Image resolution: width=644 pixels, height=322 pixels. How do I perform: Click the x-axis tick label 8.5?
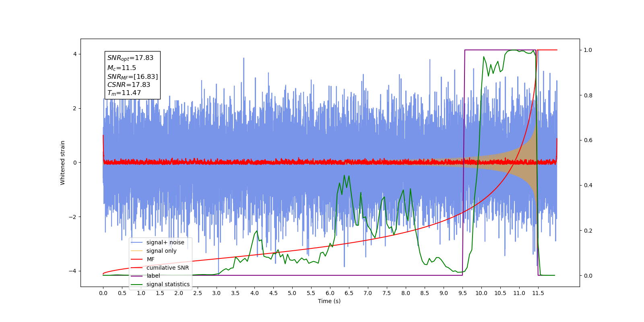425,293
